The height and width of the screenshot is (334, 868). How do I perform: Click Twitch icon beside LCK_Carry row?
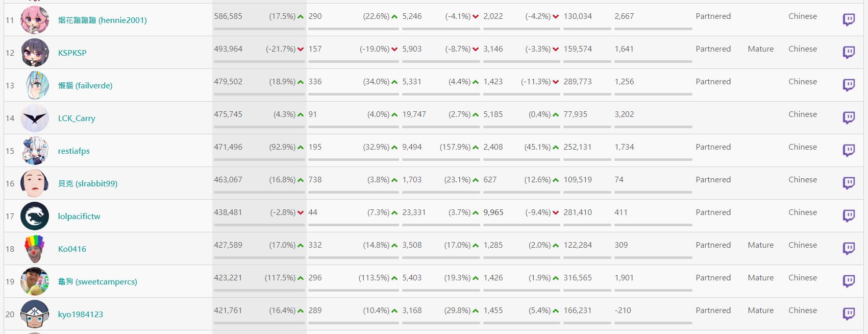849,118
